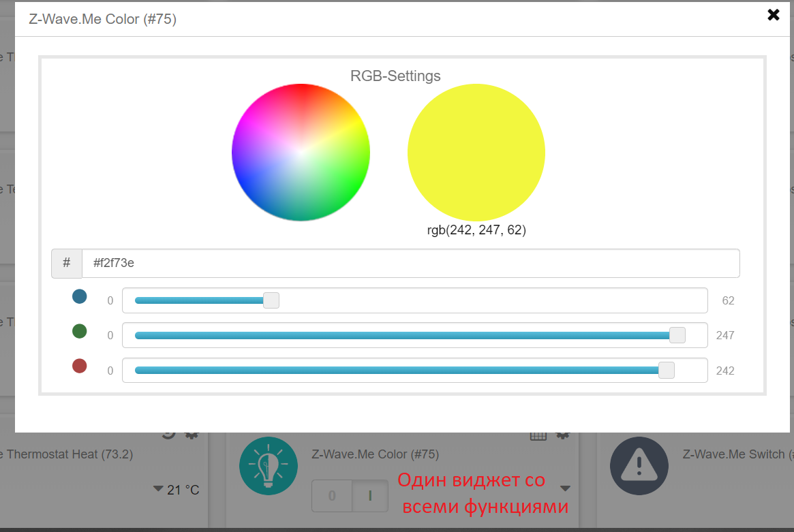Click the blue value 62 label
The height and width of the screenshot is (532, 794).
[x=728, y=300]
